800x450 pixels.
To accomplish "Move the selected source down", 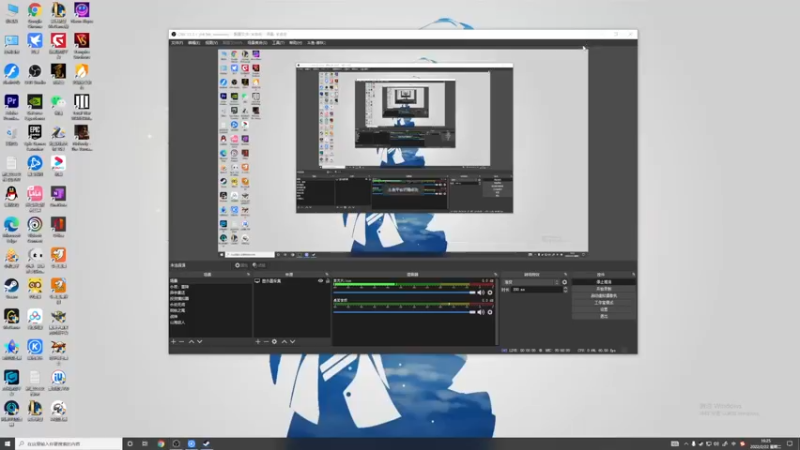I will [292, 341].
